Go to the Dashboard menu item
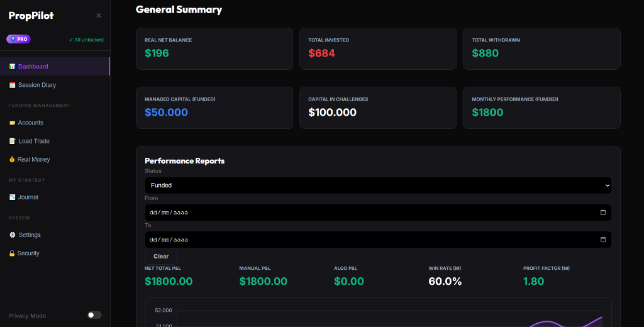 click(x=55, y=67)
